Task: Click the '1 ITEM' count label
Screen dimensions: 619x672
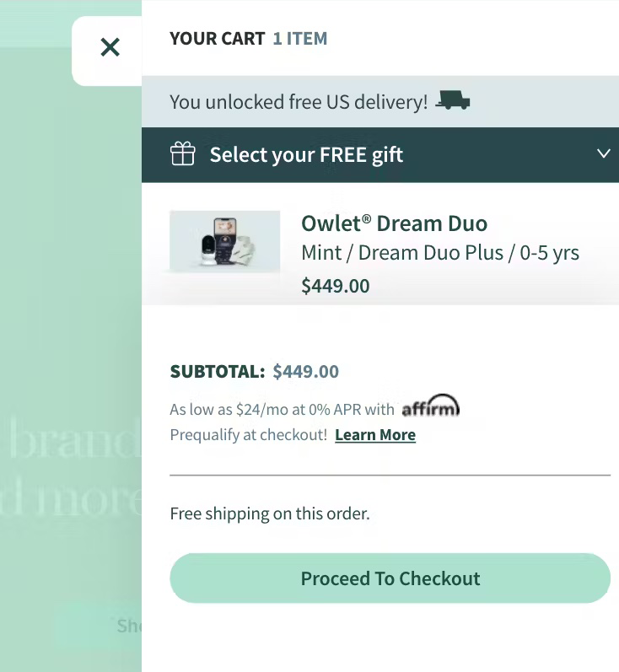Action: tap(300, 39)
